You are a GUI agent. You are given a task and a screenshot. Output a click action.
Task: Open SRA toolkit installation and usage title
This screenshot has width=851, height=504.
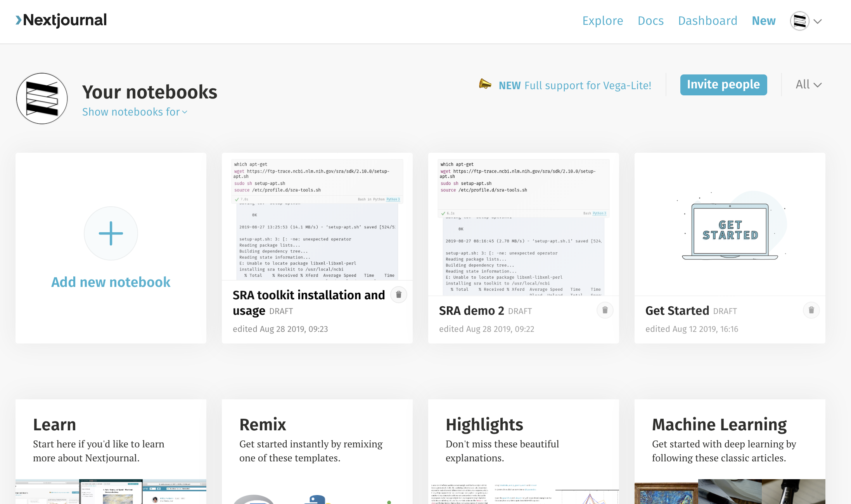(x=309, y=302)
